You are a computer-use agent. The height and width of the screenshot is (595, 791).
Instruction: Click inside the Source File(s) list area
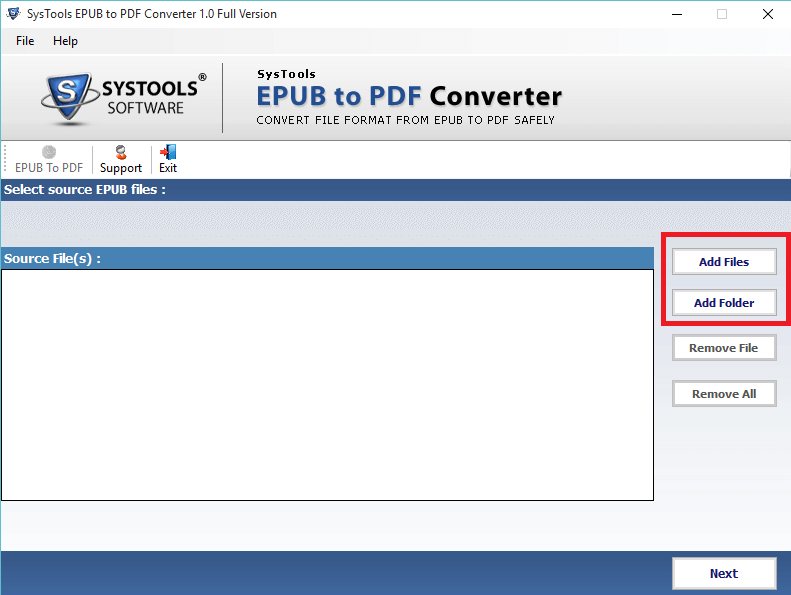327,385
